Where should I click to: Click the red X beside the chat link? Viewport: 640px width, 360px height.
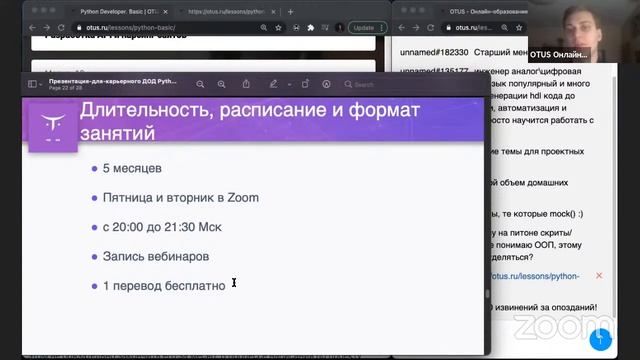[599, 276]
